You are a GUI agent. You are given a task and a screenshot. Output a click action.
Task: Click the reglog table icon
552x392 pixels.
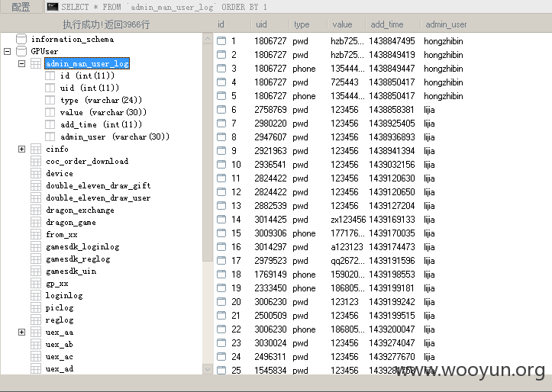coord(36,320)
